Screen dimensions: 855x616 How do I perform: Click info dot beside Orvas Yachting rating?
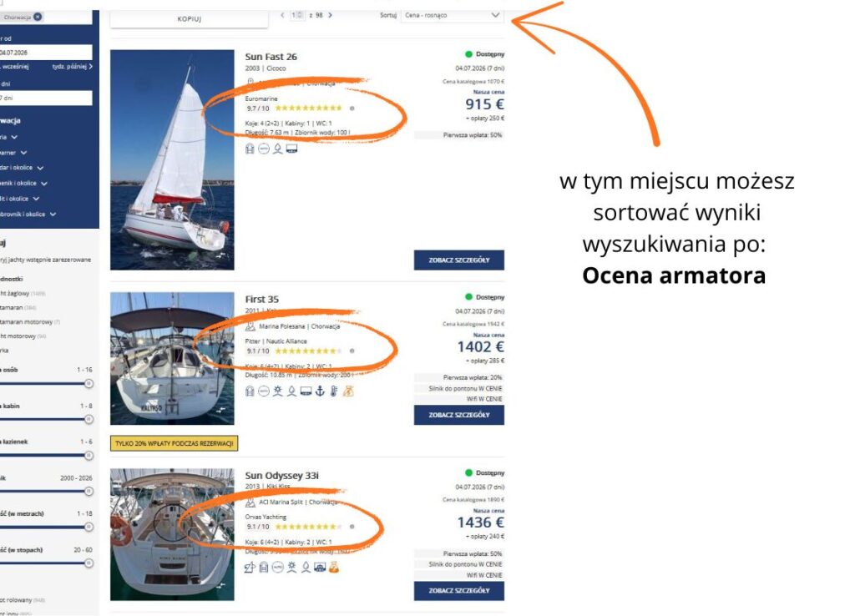(x=352, y=527)
